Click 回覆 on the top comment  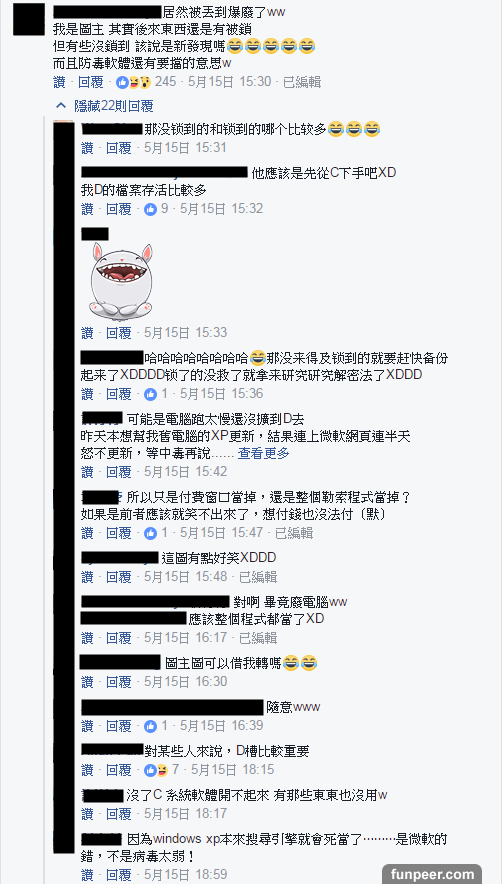click(91, 82)
